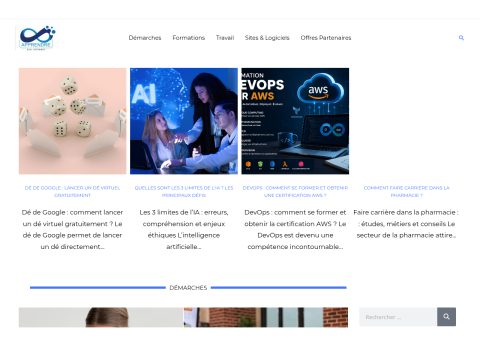The image size is (480, 360).
Task: Click the Démarches section heading
Action: click(188, 287)
